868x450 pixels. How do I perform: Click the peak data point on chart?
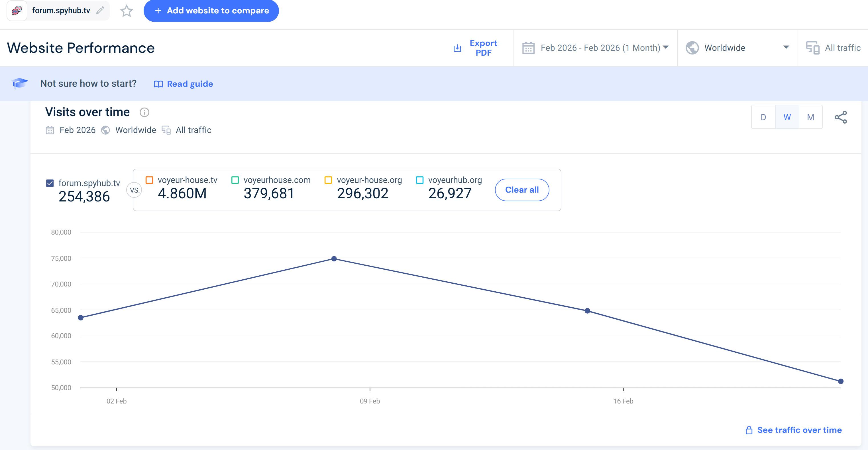coord(334,259)
